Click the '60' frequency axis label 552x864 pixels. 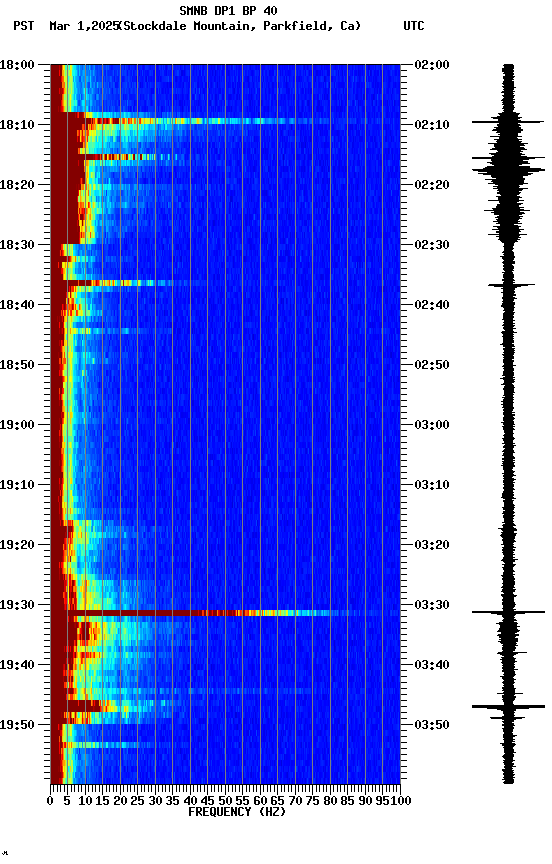coord(260,802)
